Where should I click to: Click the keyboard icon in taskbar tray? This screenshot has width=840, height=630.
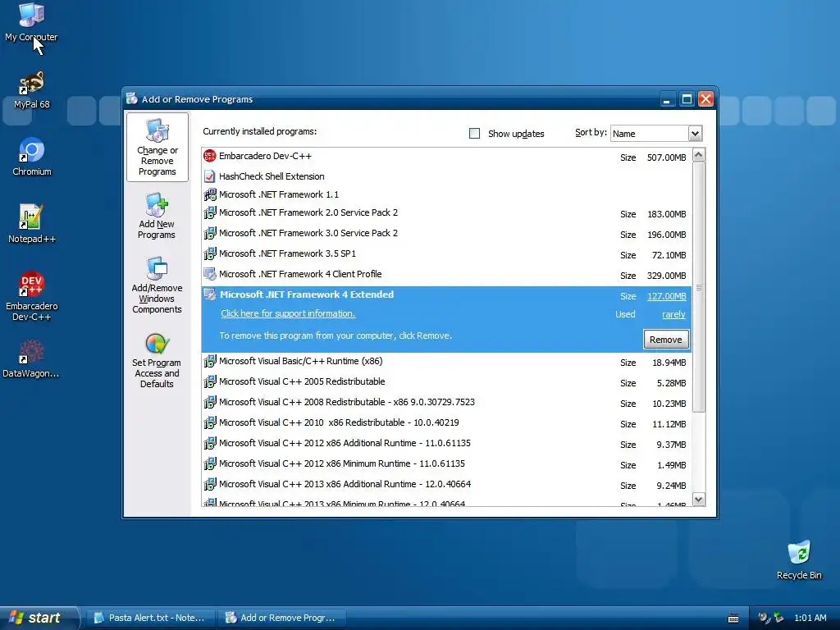pos(733,619)
